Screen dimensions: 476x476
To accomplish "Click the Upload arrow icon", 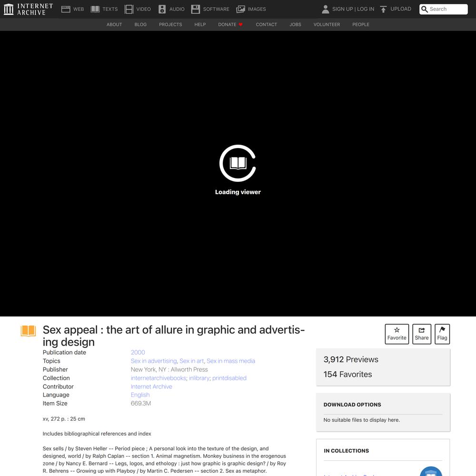I will pos(383,9).
